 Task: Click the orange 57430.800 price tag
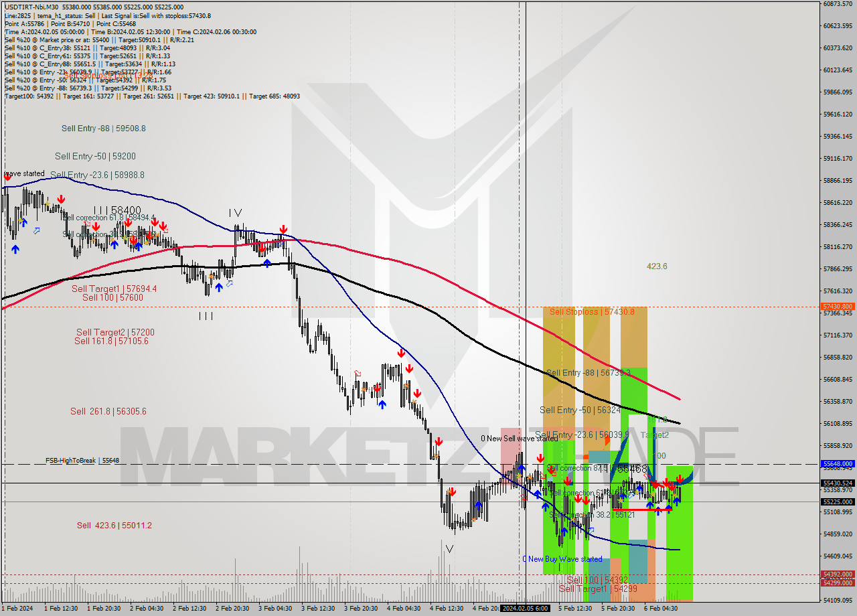click(x=837, y=306)
